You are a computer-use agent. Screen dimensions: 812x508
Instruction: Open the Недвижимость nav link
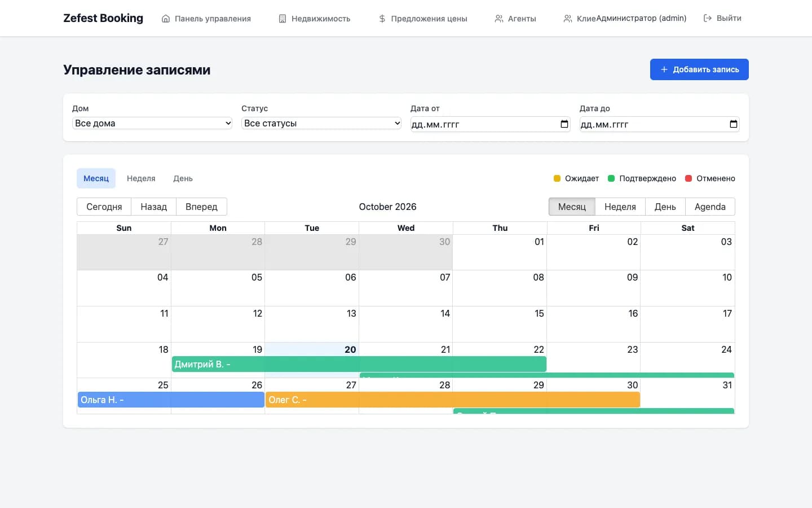point(315,19)
